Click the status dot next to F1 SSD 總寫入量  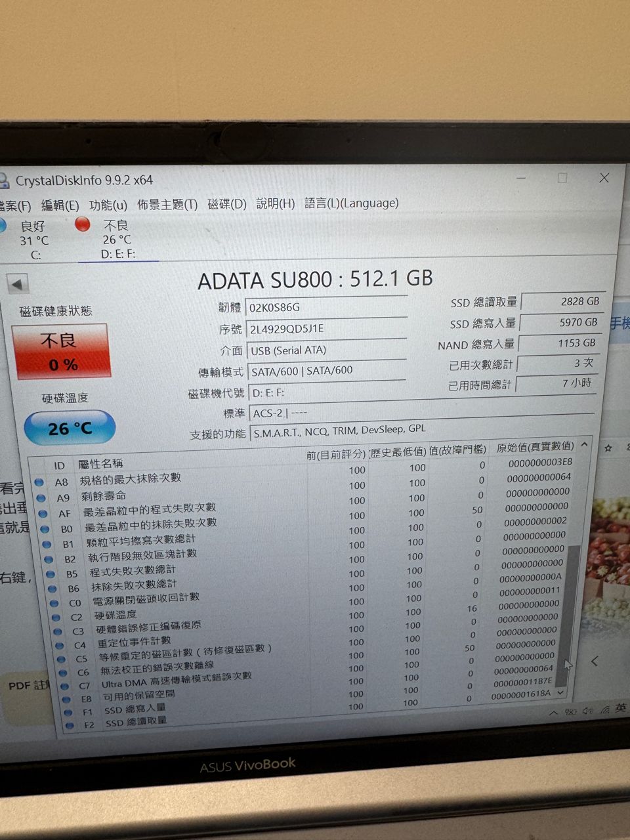pyautogui.click(x=68, y=713)
